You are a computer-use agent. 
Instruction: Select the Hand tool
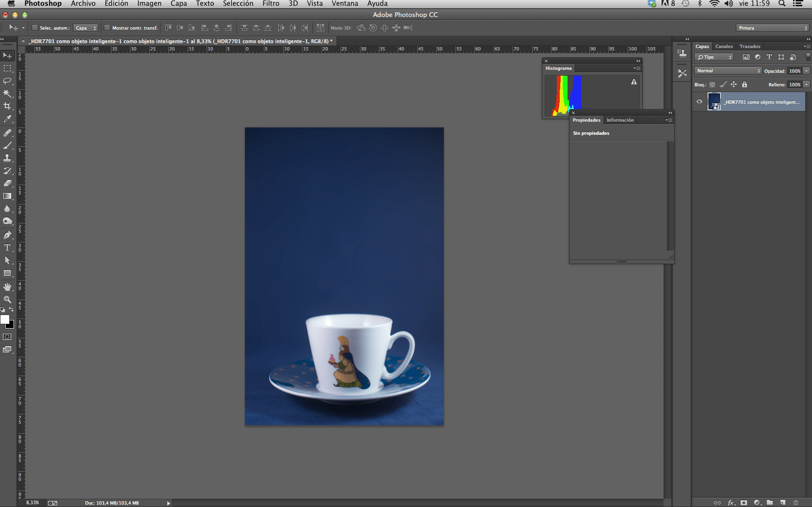tap(7, 287)
